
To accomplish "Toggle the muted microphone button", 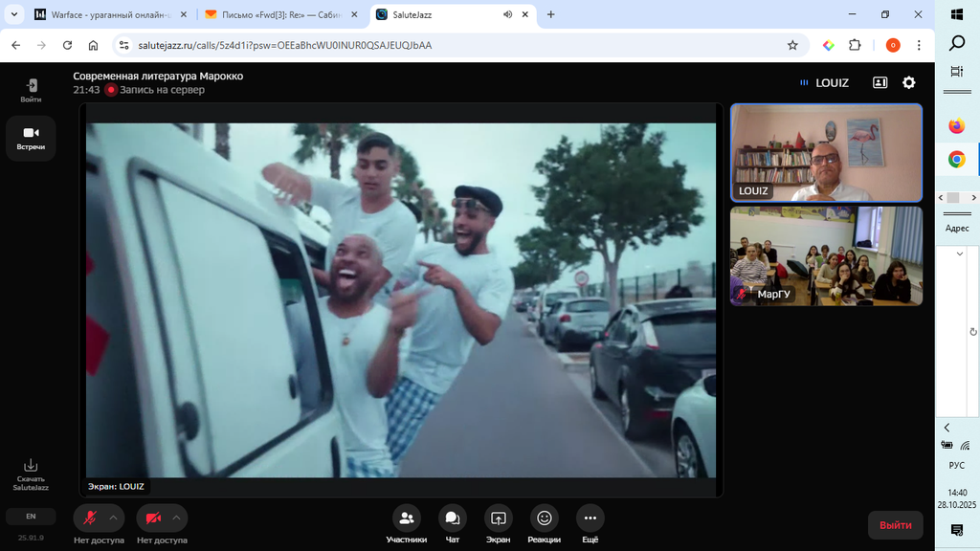I will 90,518.
